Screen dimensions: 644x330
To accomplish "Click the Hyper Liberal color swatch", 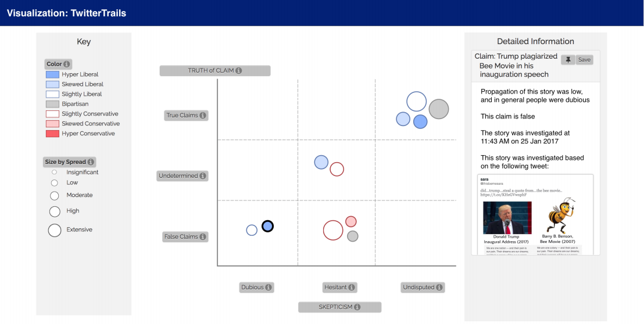I will pyautogui.click(x=52, y=74).
